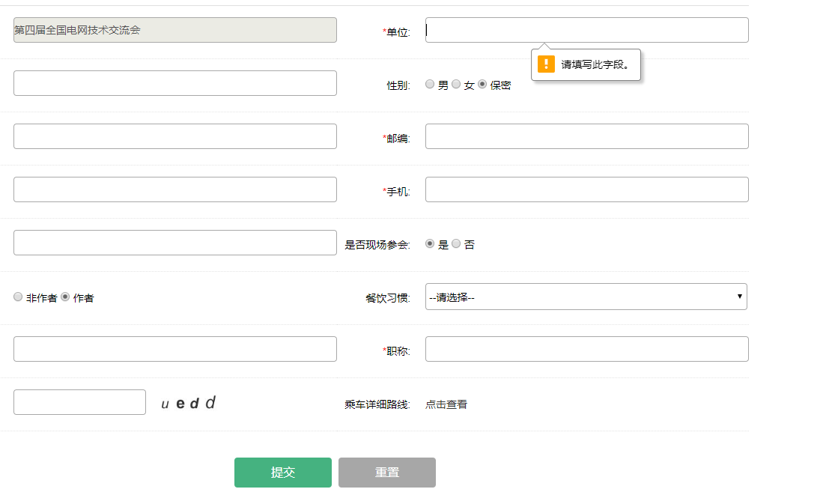The image size is (832, 504).
Task: Open the 点击查看 route link
Action: (x=446, y=404)
